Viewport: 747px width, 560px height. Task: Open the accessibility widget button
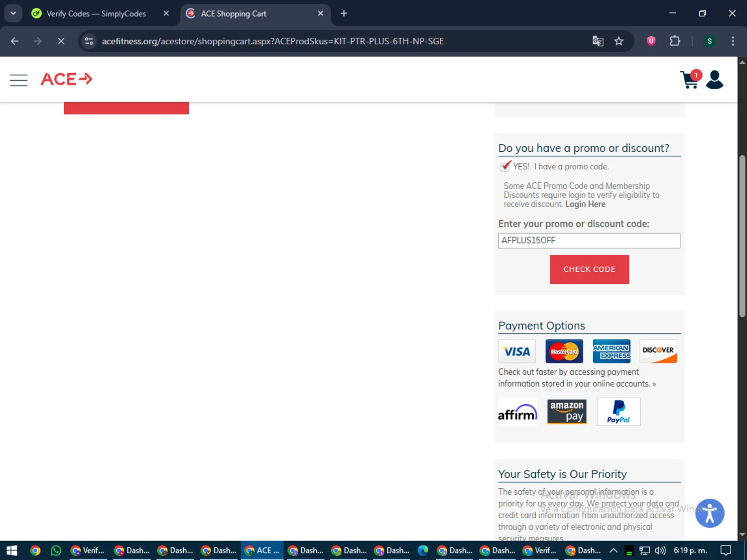(710, 513)
